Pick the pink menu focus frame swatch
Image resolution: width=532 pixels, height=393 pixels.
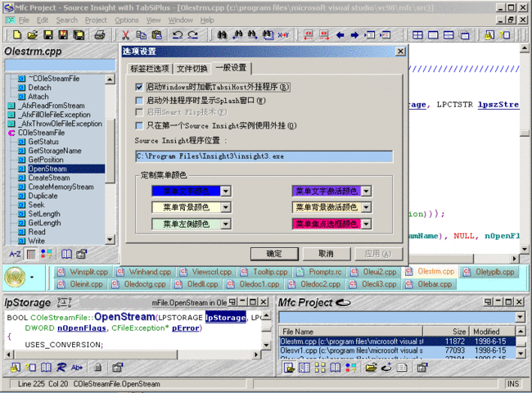(x=327, y=224)
